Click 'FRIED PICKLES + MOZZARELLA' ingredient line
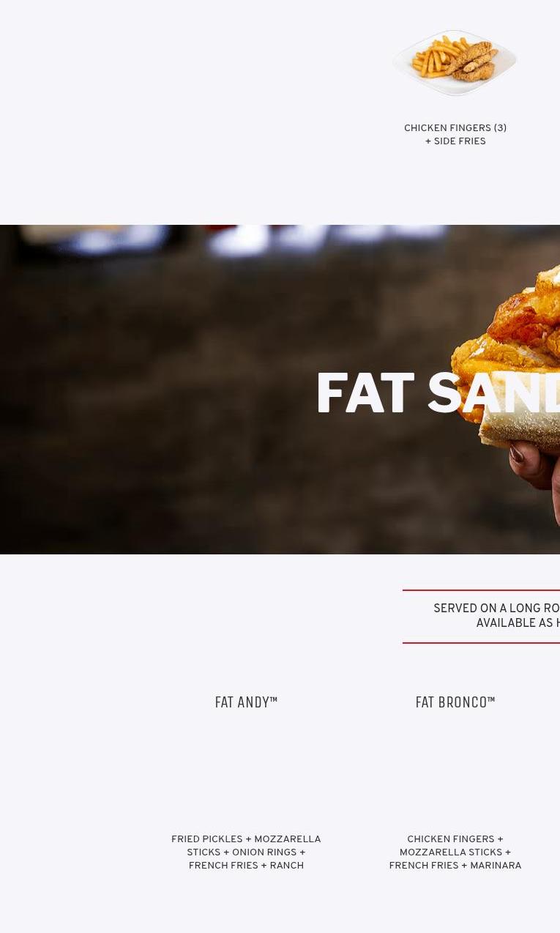Viewport: 560px width, 933px height. (246, 839)
